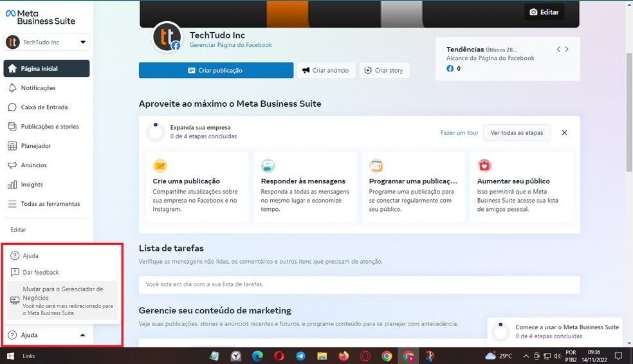Open the Aumentar seu público card icon
The height and width of the screenshot is (364, 633).
point(484,166)
